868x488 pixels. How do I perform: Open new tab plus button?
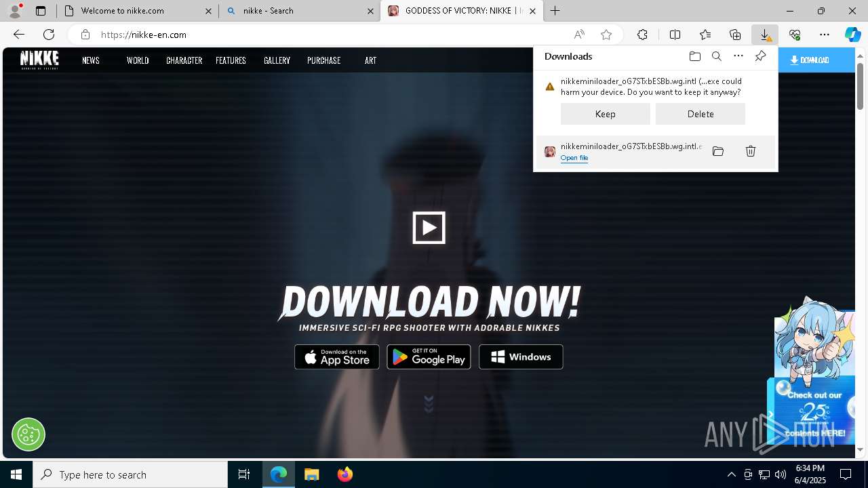(x=555, y=11)
